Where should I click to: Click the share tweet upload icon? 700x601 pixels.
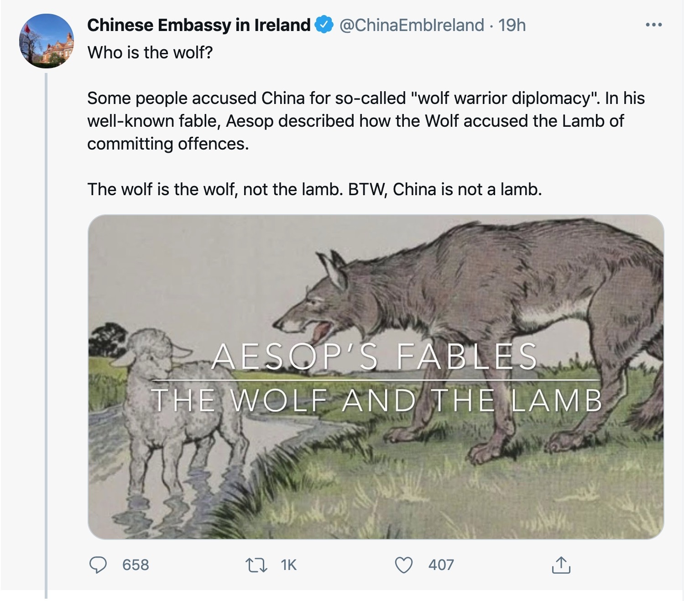click(x=561, y=565)
